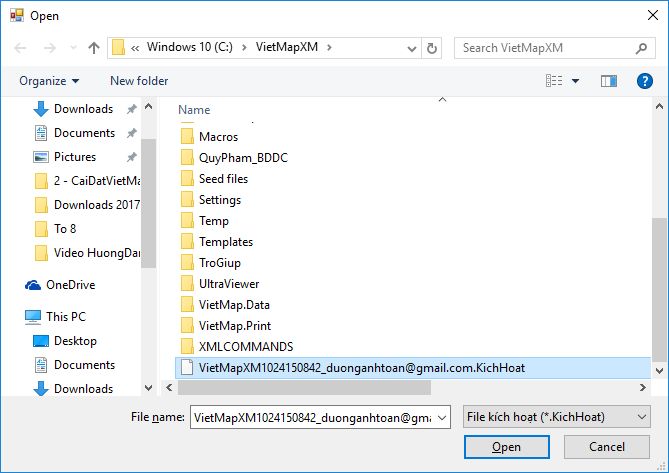669x473 pixels.
Task: Open the File name history dropdown
Action: pyautogui.click(x=443, y=417)
